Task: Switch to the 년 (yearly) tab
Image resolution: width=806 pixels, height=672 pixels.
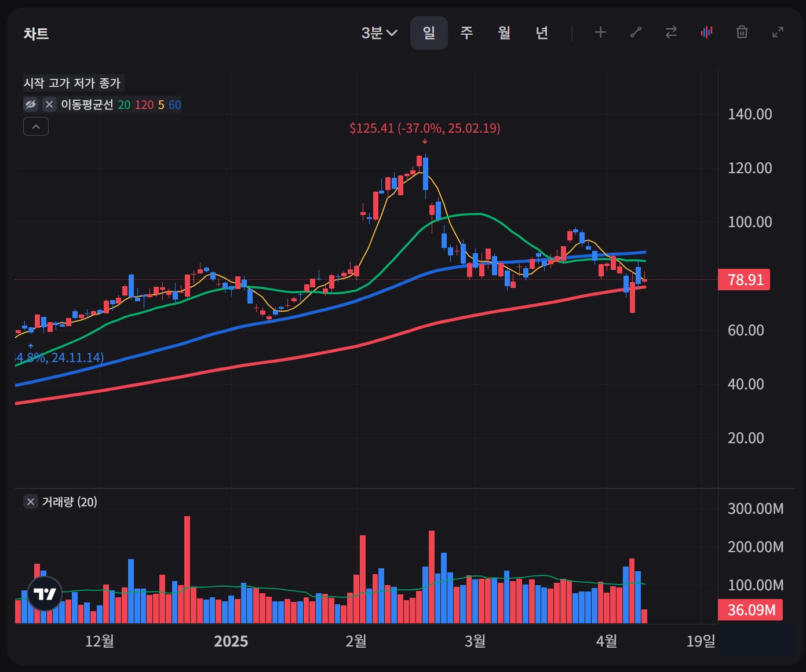Action: pyautogui.click(x=542, y=33)
